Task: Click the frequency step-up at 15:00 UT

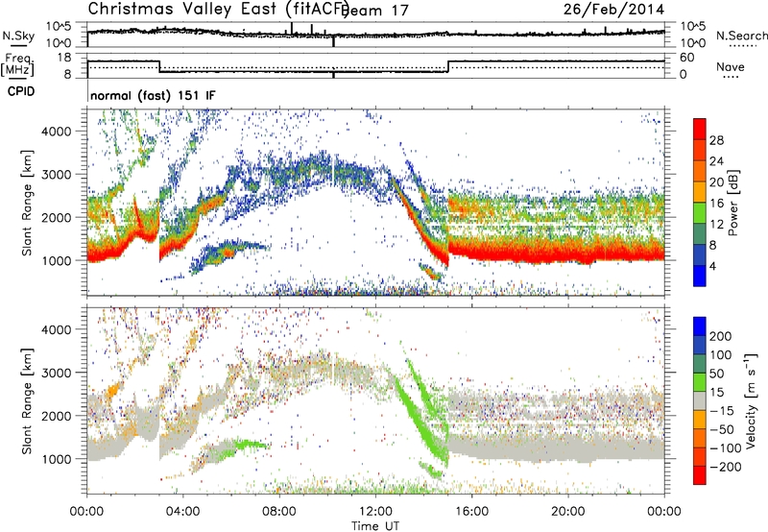Action: 448,66
